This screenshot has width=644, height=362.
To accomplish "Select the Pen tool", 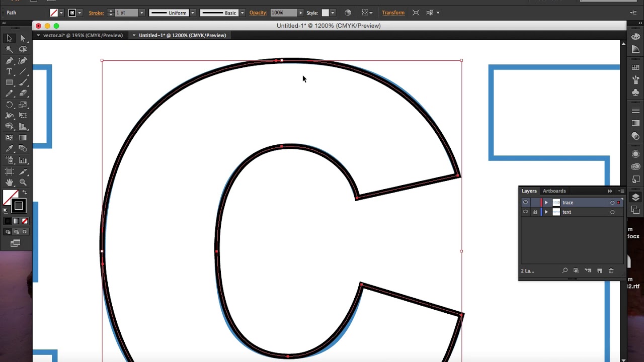I will pos(9,60).
